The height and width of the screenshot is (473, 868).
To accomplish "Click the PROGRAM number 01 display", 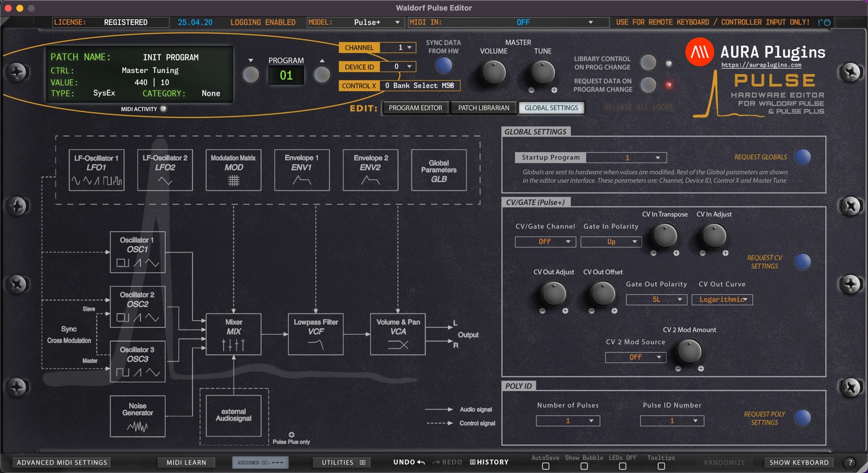I will tap(286, 75).
